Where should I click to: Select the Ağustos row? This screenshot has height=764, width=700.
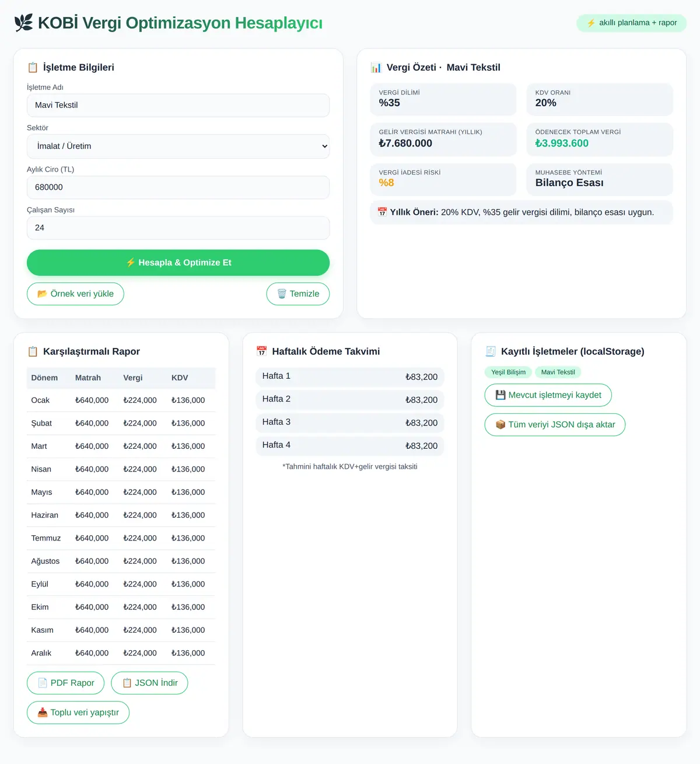(121, 561)
